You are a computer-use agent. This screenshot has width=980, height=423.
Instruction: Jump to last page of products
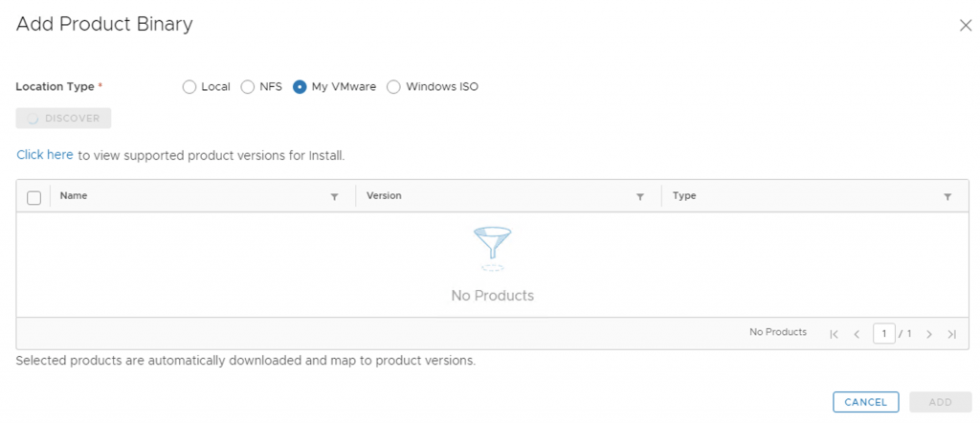pyautogui.click(x=951, y=334)
